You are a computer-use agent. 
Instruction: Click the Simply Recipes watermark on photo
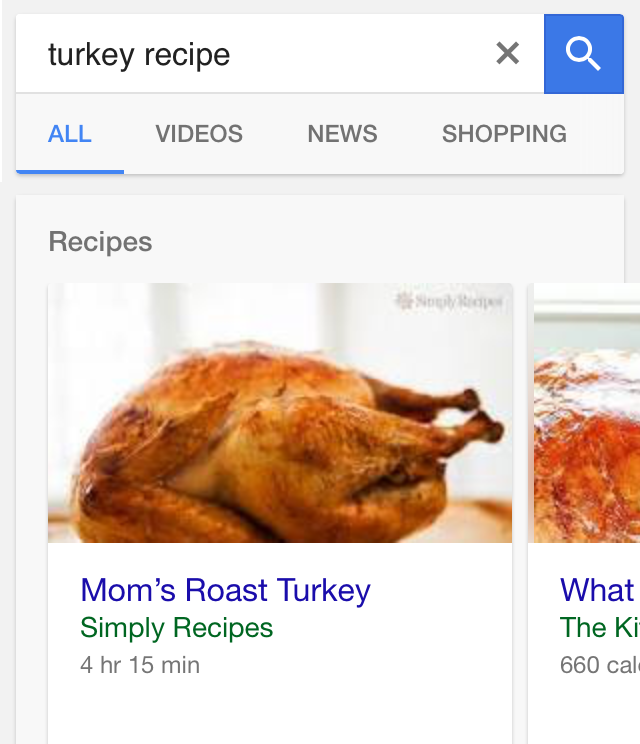pyautogui.click(x=449, y=301)
